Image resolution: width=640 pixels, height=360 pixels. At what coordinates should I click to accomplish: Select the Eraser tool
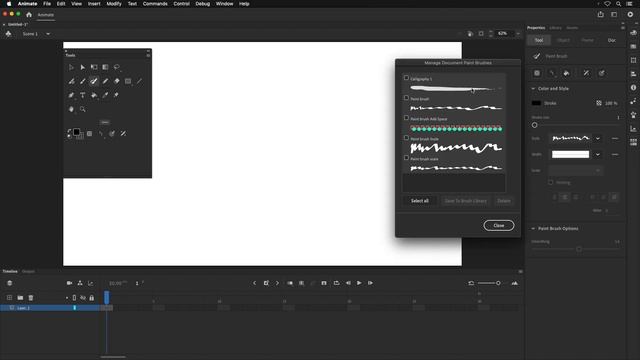(117, 81)
